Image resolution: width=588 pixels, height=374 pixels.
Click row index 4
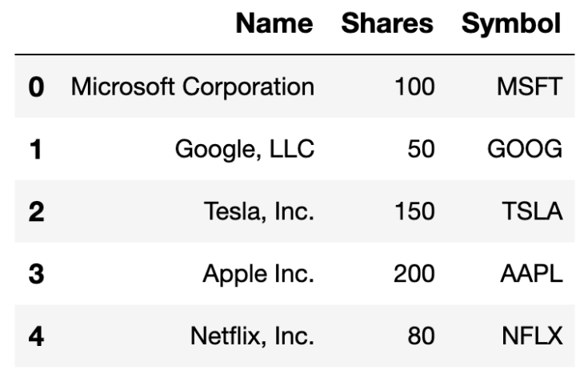coord(37,337)
